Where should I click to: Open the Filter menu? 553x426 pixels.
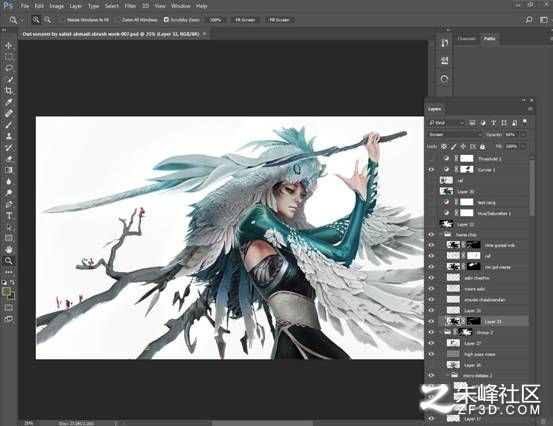[x=130, y=6]
